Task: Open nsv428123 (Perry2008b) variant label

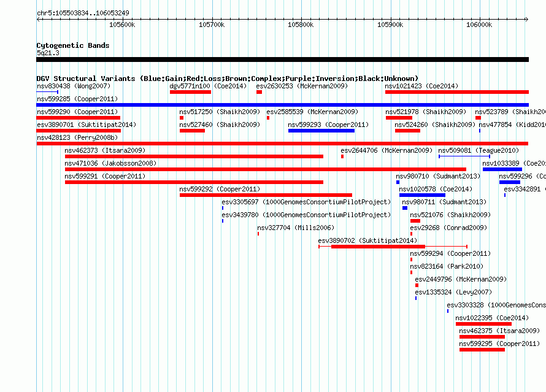Action: tap(77, 137)
